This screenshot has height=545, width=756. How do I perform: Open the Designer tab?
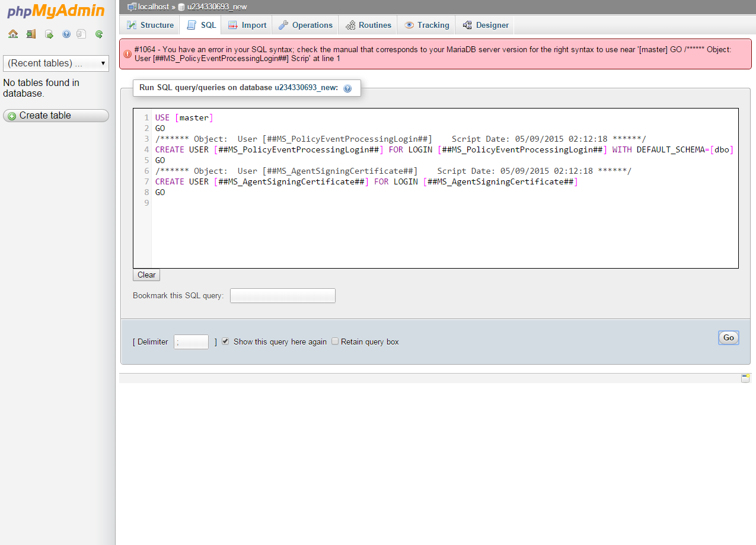(x=486, y=25)
